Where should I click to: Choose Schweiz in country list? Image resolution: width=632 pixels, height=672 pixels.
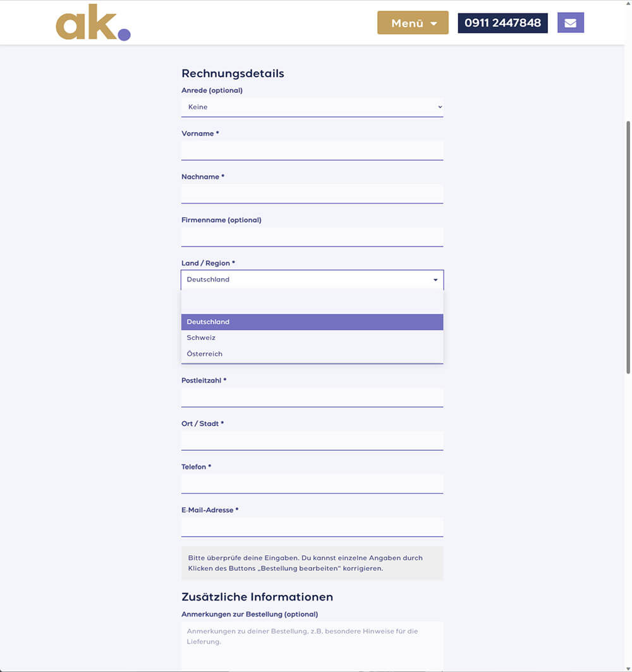312,338
